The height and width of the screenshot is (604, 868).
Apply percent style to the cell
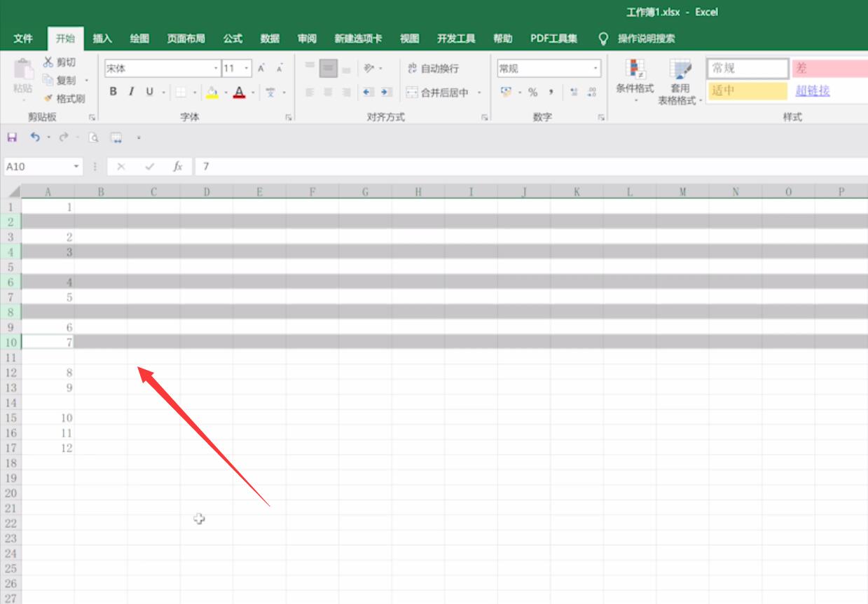pos(533,92)
